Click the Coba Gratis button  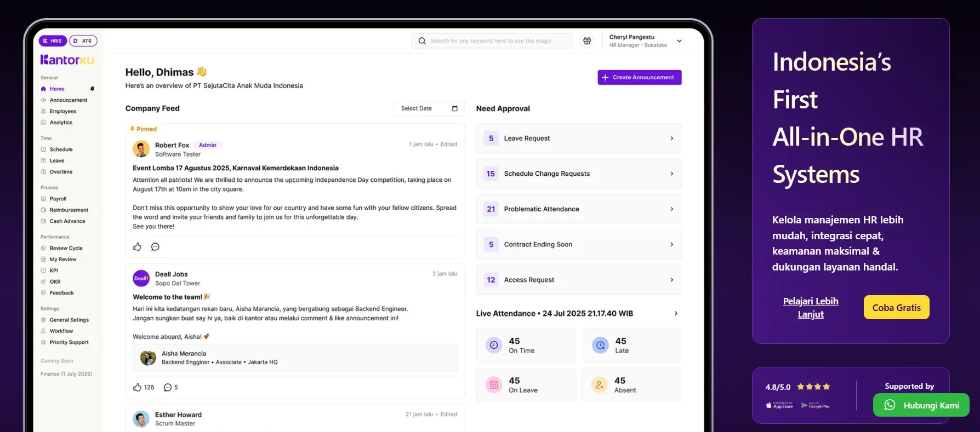pos(896,308)
